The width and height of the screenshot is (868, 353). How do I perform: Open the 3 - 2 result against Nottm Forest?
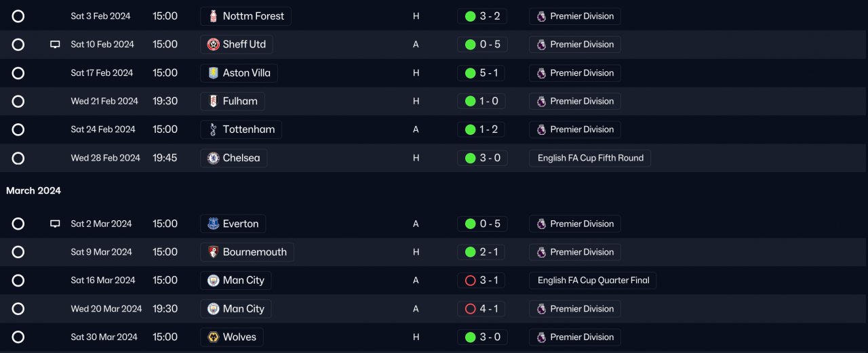482,16
